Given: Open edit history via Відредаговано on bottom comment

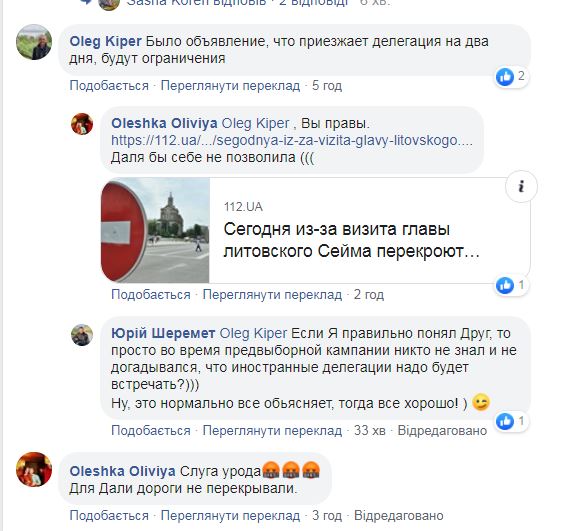Looking at the screenshot, I should point(399,515).
